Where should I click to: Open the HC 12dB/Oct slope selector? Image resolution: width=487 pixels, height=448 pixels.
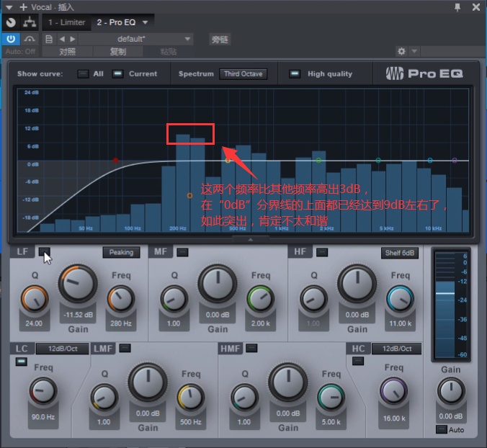click(x=397, y=349)
